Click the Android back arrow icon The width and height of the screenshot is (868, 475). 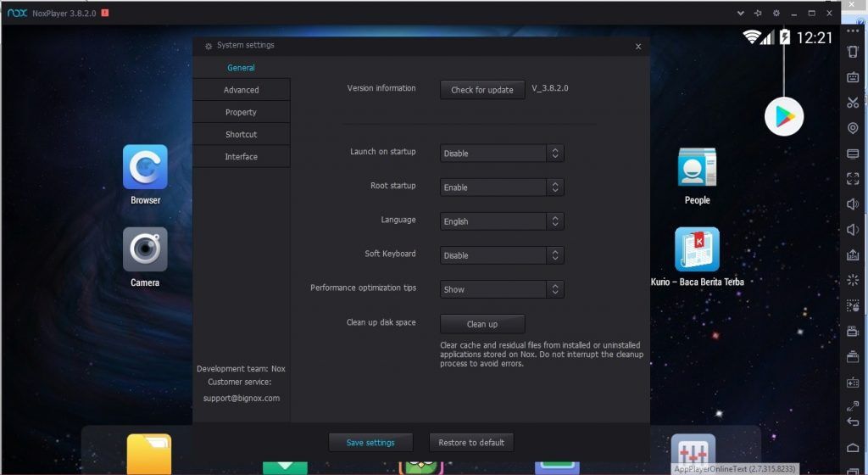pyautogui.click(x=853, y=422)
